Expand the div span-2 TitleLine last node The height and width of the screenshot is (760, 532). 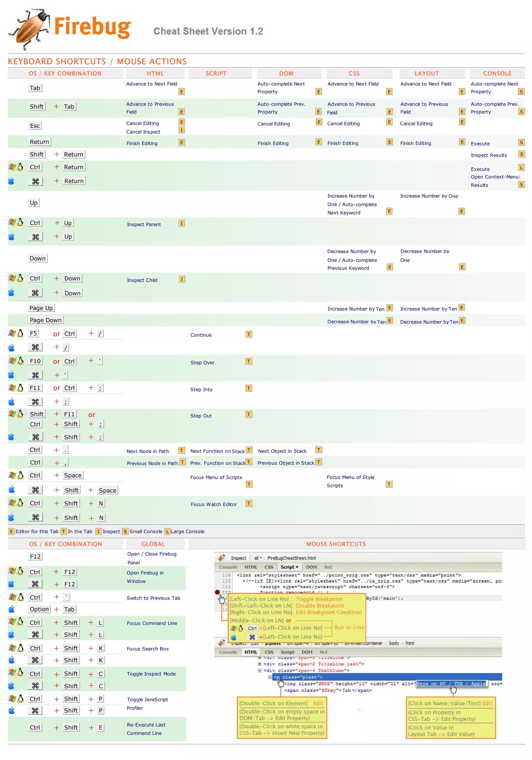tap(260, 664)
